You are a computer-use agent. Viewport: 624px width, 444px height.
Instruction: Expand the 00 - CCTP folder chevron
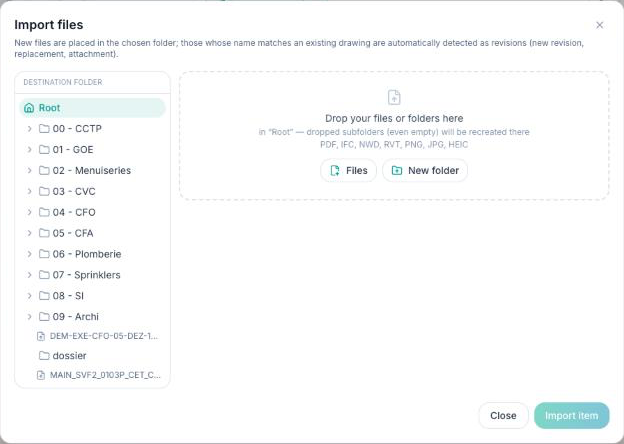point(29,129)
